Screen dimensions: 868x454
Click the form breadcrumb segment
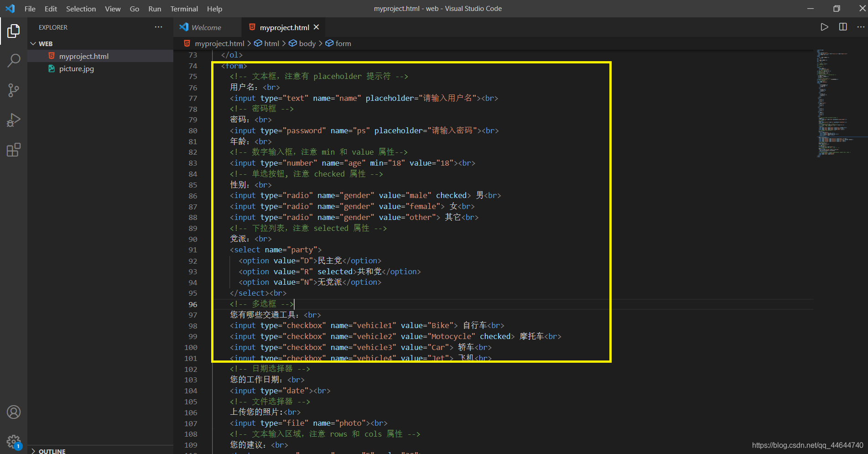click(x=343, y=43)
